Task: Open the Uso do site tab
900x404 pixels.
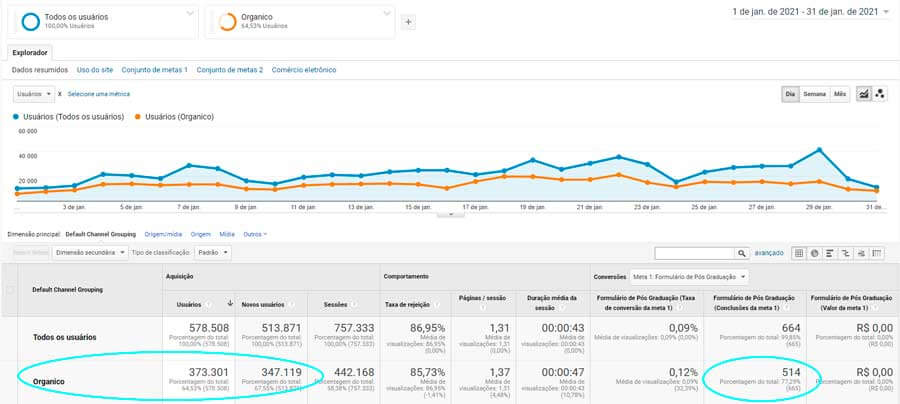Action: click(x=95, y=70)
